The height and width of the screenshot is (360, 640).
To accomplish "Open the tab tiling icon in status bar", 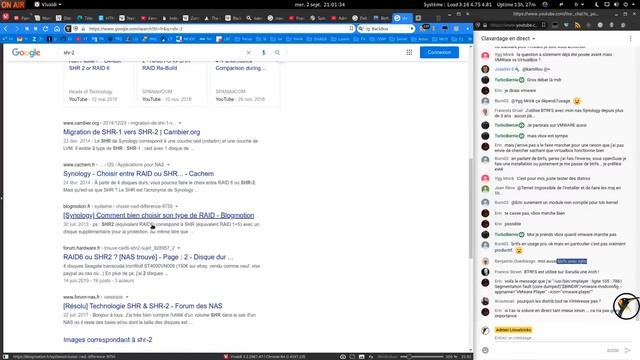I will point(352,357).
